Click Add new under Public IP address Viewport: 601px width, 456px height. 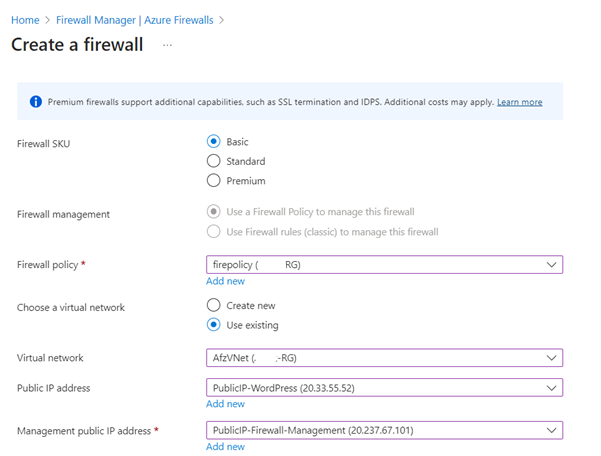point(225,404)
